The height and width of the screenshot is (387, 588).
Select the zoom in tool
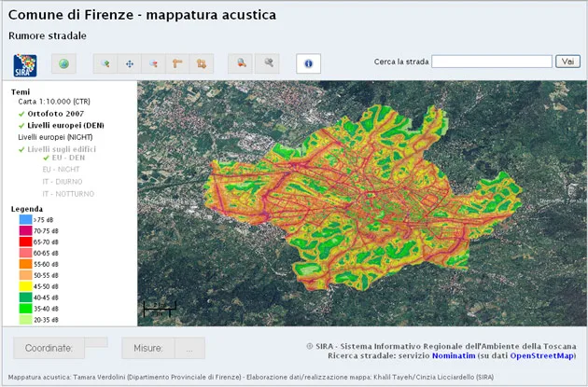pyautogui.click(x=105, y=63)
